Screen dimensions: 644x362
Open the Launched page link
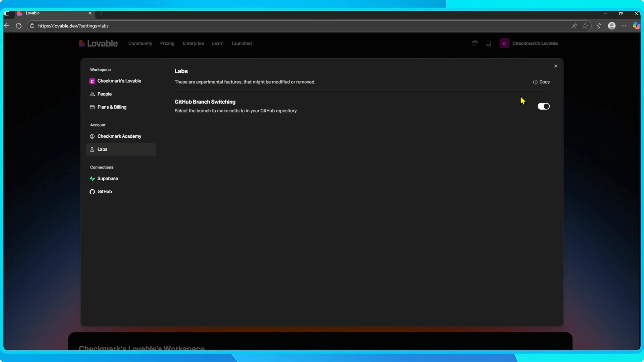point(241,43)
